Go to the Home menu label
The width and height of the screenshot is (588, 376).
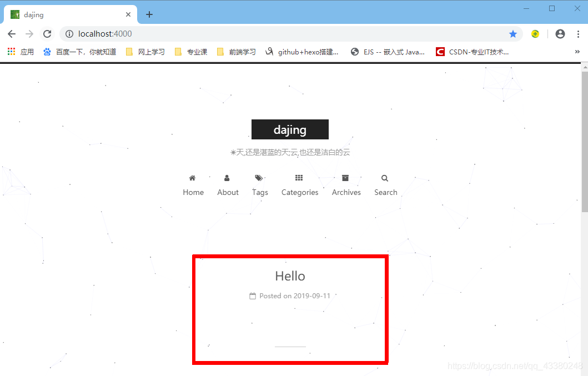(193, 193)
